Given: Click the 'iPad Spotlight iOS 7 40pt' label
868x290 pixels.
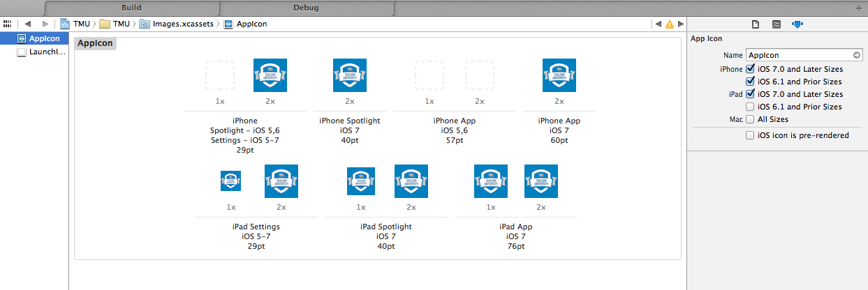Looking at the screenshot, I should pyautogui.click(x=386, y=236).
